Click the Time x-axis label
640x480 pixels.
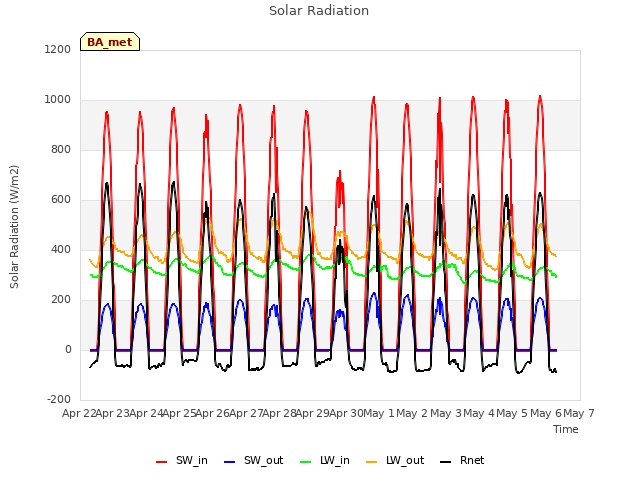(566, 429)
